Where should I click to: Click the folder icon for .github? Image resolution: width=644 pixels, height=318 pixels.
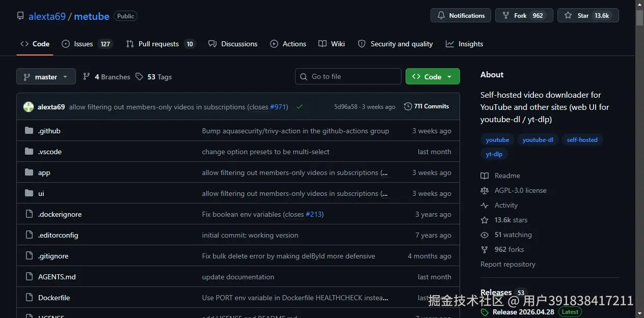29,131
